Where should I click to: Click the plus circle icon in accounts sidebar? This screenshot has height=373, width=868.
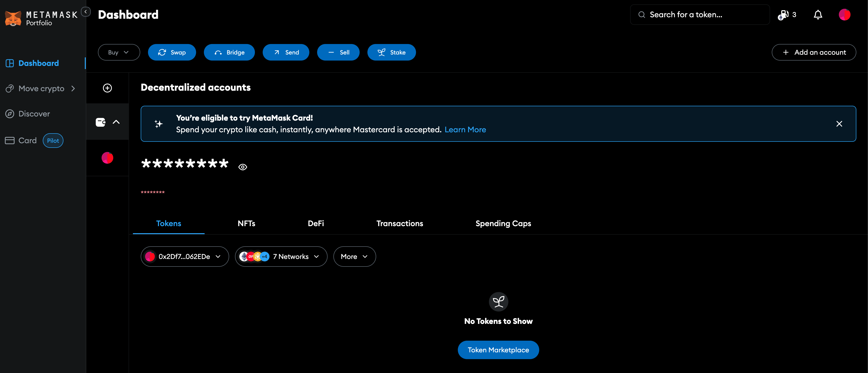point(107,88)
